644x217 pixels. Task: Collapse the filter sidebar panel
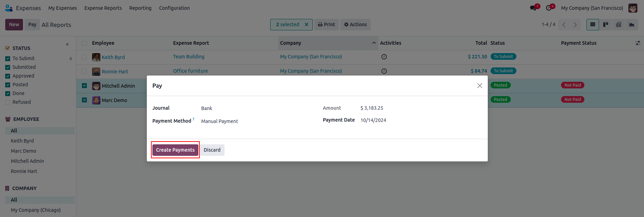67,44
